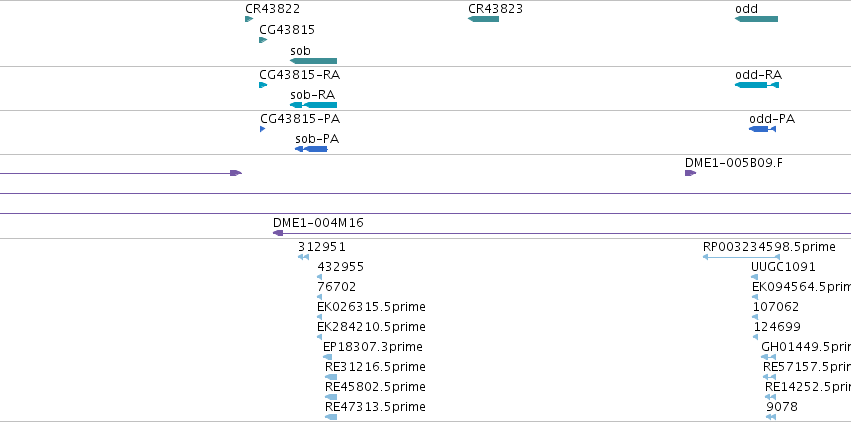The image size is (851, 422).
Task: Click the GH01449.5prime EST glyph
Action: (768, 357)
